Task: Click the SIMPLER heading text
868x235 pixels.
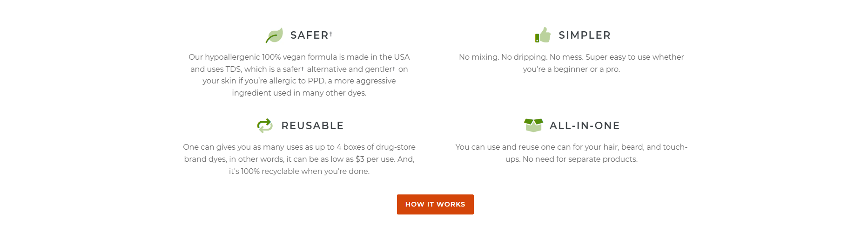Action: pos(585,35)
